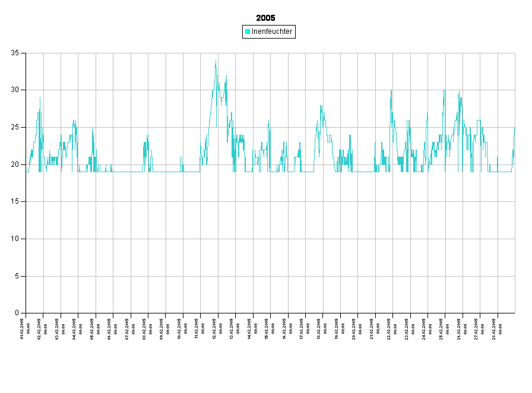The image size is (532, 393).
Task: Click the flat baseline segment after the center-right peak
Action: coord(362,172)
